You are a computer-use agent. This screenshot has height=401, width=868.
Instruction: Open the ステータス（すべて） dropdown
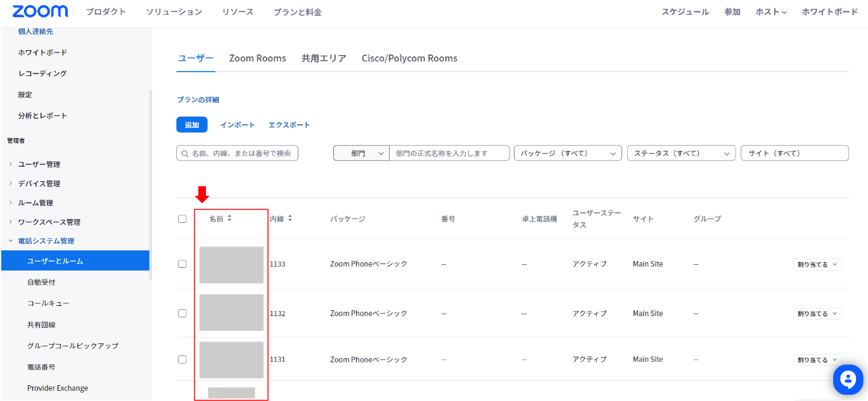(681, 153)
